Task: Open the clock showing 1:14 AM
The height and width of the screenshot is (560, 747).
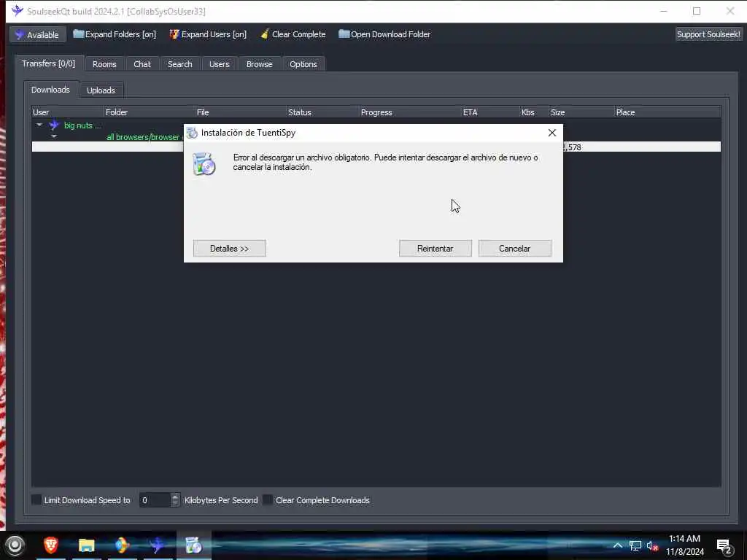Action: (x=684, y=545)
